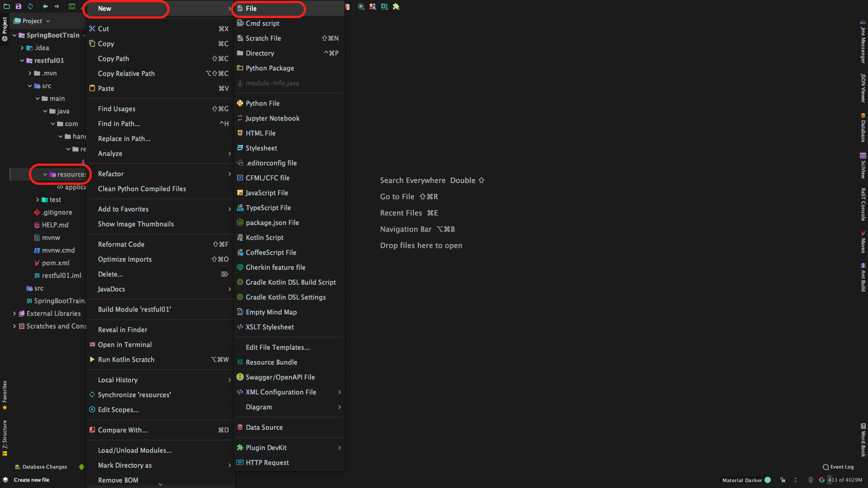Open the Project view dropdown
The image size is (868, 488).
(x=32, y=21)
